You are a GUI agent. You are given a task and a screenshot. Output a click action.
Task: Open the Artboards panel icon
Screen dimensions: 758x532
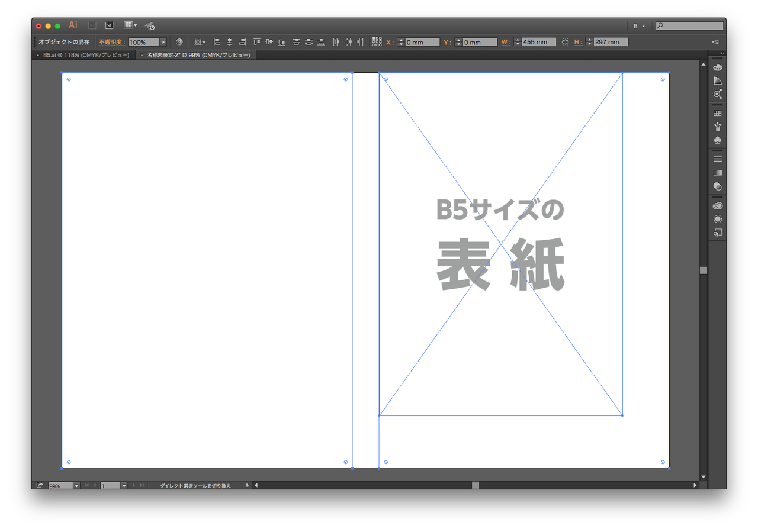(x=717, y=232)
